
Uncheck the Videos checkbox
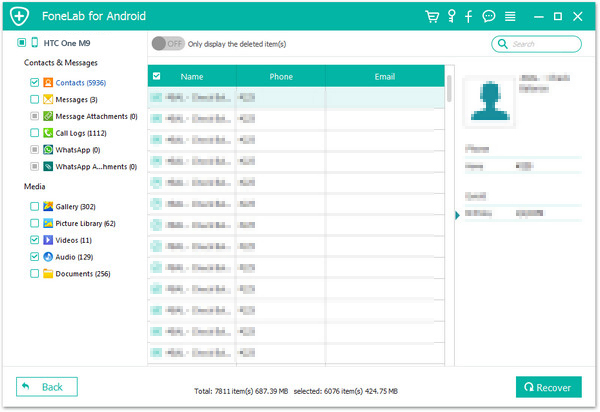coord(34,240)
